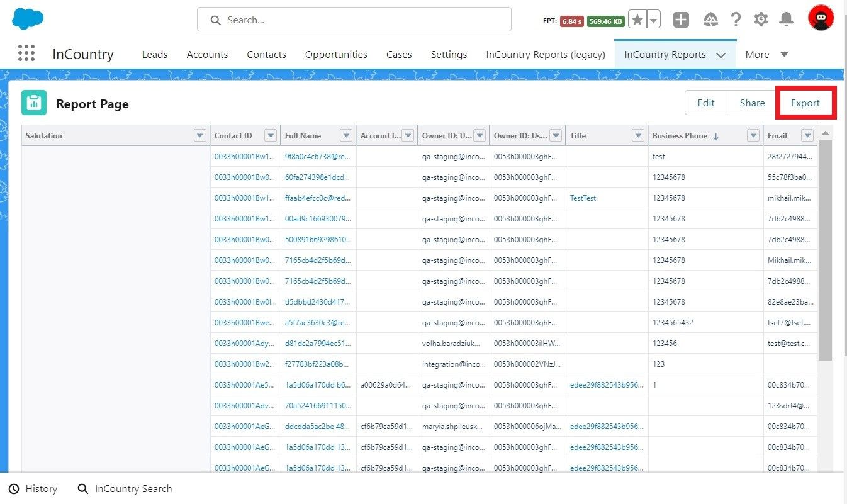The width and height of the screenshot is (847, 504).
Task: Open the More navigation menu
Action: 766,54
